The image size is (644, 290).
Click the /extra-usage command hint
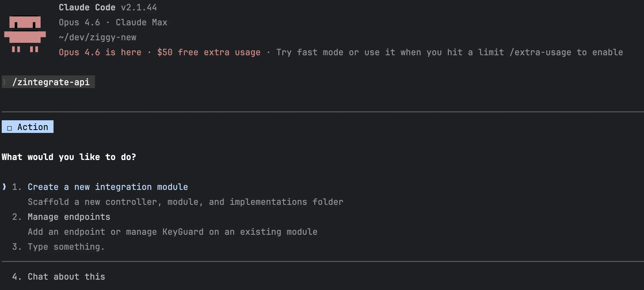pos(540,52)
